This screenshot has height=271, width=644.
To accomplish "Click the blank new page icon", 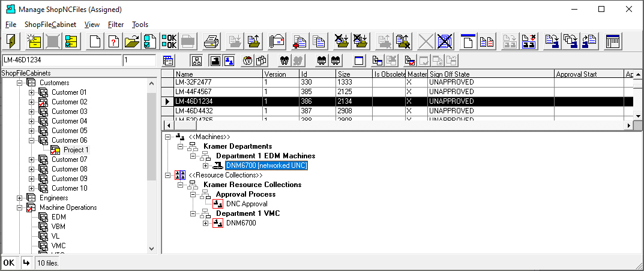I will (x=95, y=41).
